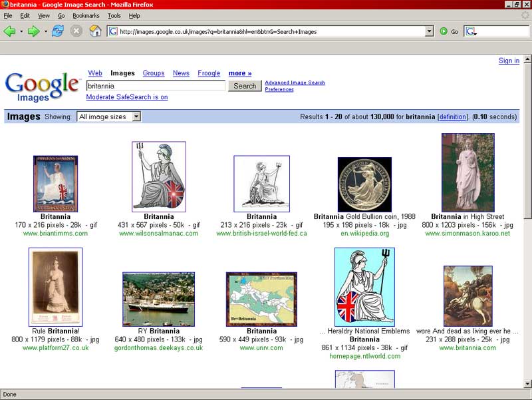
Task: Open the Tools menu
Action: (x=114, y=15)
